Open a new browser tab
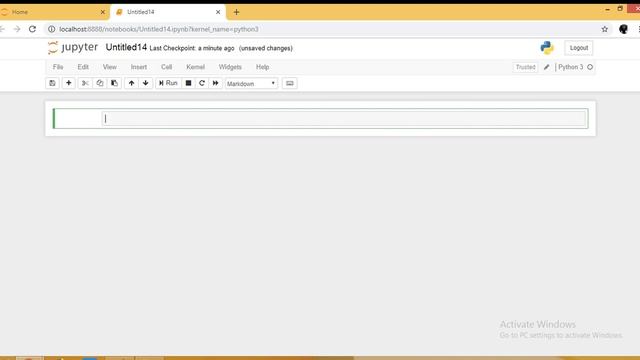The image size is (640, 360). tap(236, 12)
